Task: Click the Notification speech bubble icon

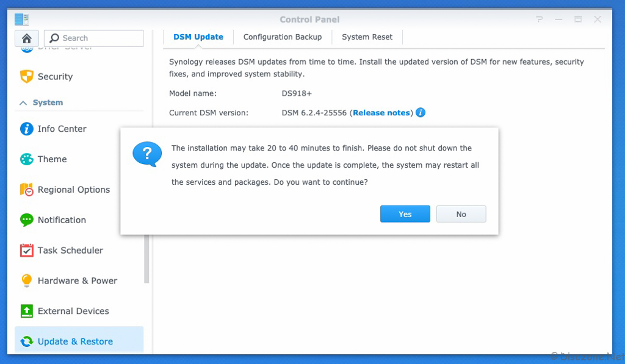Action: coord(27,220)
